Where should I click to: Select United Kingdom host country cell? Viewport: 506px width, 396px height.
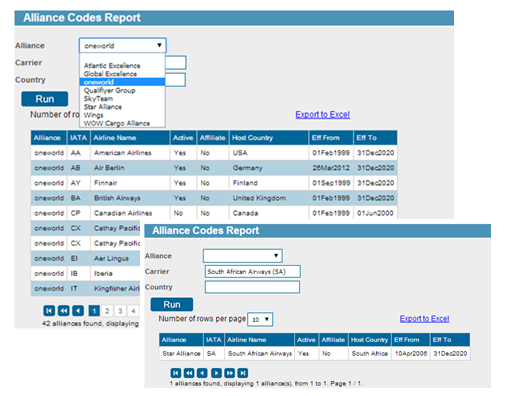[x=269, y=198]
